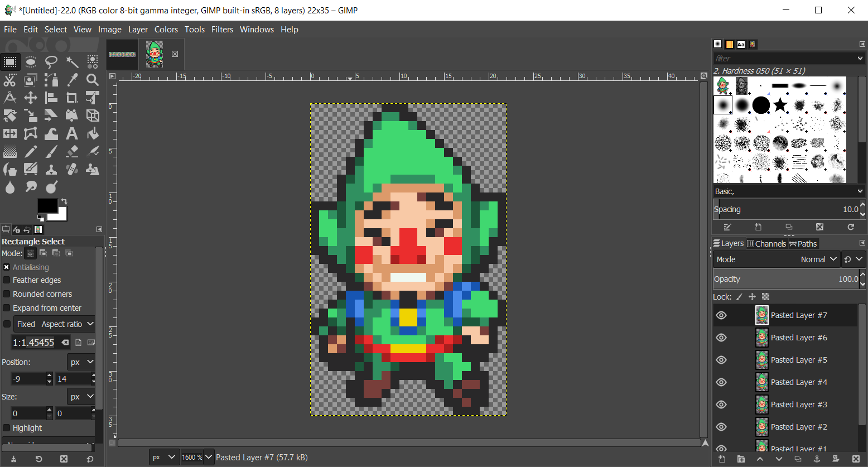Select the Scissors Select tool

(10, 80)
